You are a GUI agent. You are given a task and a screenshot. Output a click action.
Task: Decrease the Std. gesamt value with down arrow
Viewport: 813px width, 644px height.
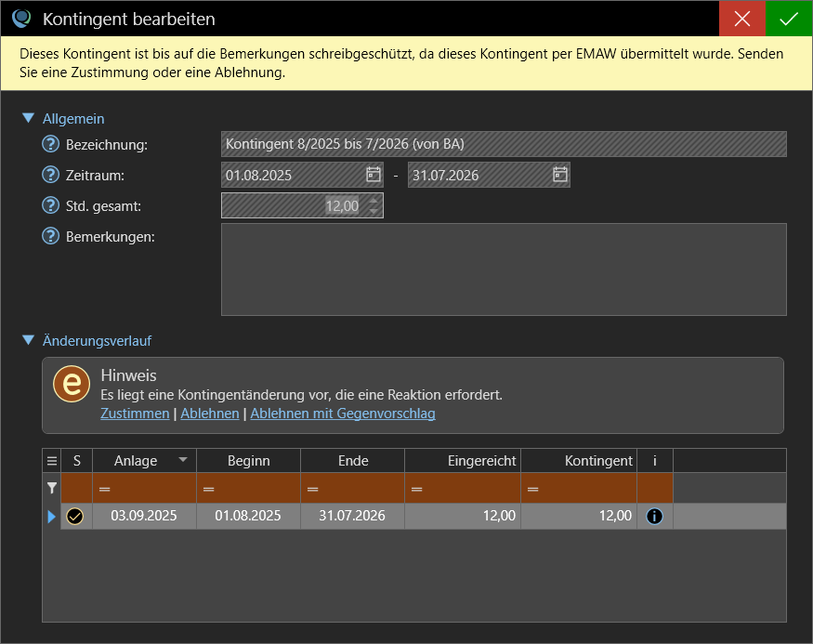pos(374,211)
